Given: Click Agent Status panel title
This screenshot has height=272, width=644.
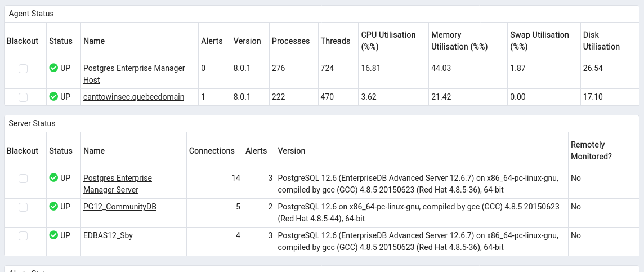Looking at the screenshot, I should tap(32, 13).
